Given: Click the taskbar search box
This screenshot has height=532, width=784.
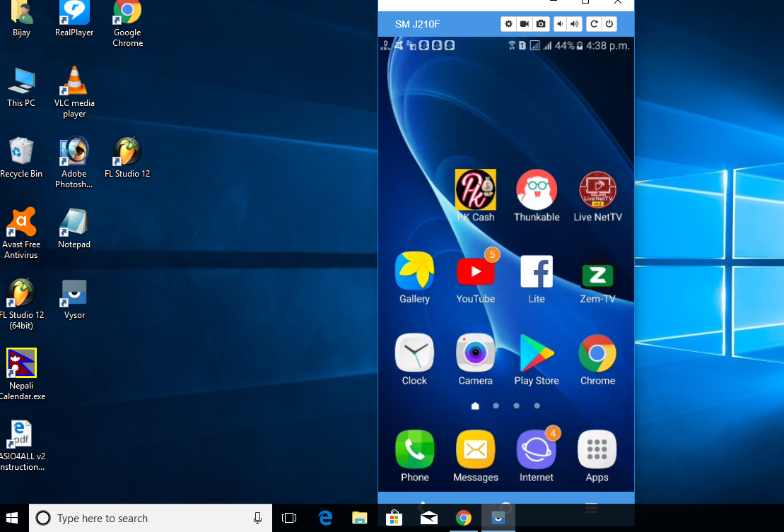Looking at the screenshot, I should tap(151, 518).
